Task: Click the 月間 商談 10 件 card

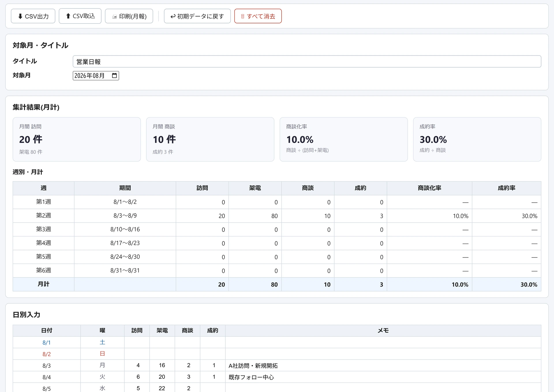Action: click(210, 139)
